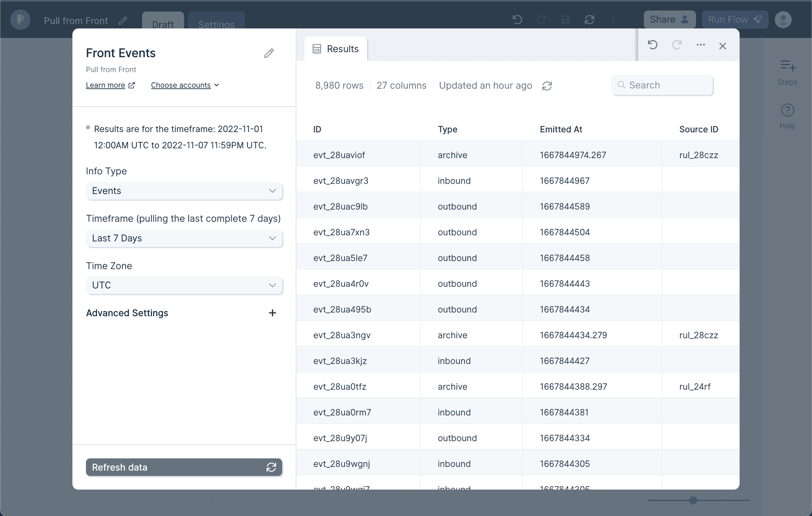812x516 pixels.
Task: Open the Timeframe dropdown showing Last 7 Days
Action: [184, 238]
